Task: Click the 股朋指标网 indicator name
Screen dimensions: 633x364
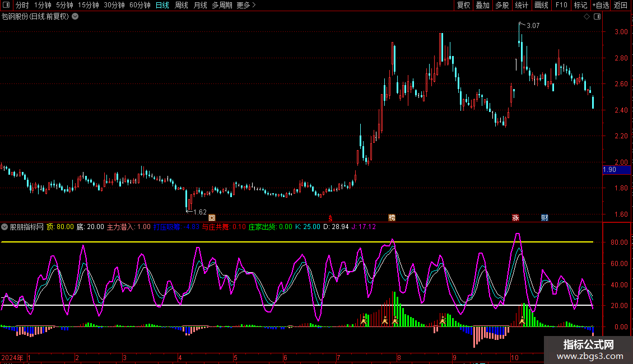Action: tap(27, 227)
